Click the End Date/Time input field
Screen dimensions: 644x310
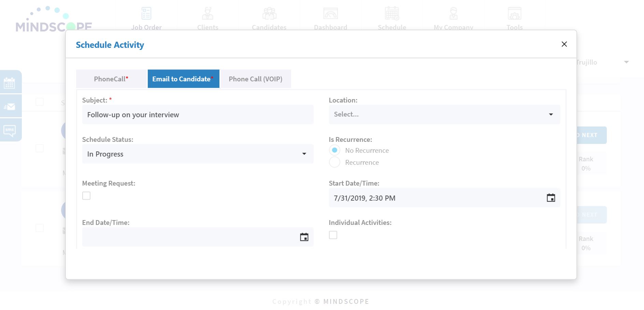click(x=198, y=237)
